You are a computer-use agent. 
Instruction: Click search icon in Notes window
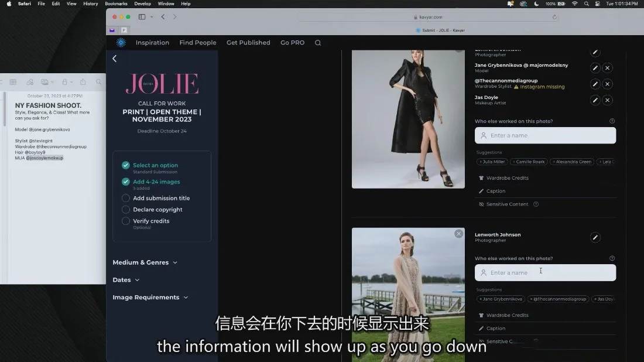(98, 82)
